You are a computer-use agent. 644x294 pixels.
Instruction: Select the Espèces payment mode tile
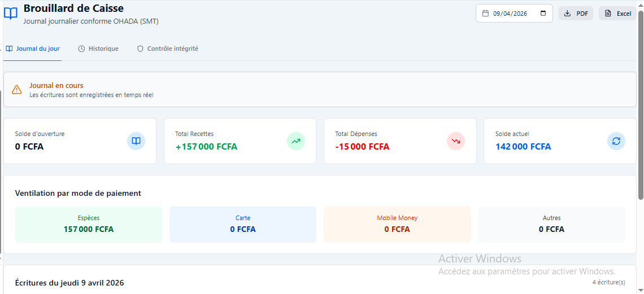tap(89, 224)
